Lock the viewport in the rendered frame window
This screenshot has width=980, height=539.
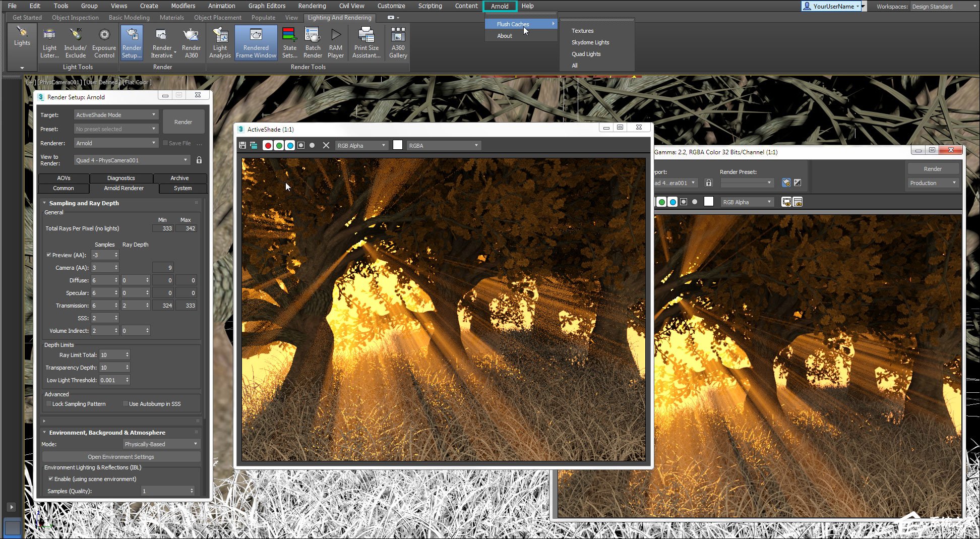tap(709, 183)
